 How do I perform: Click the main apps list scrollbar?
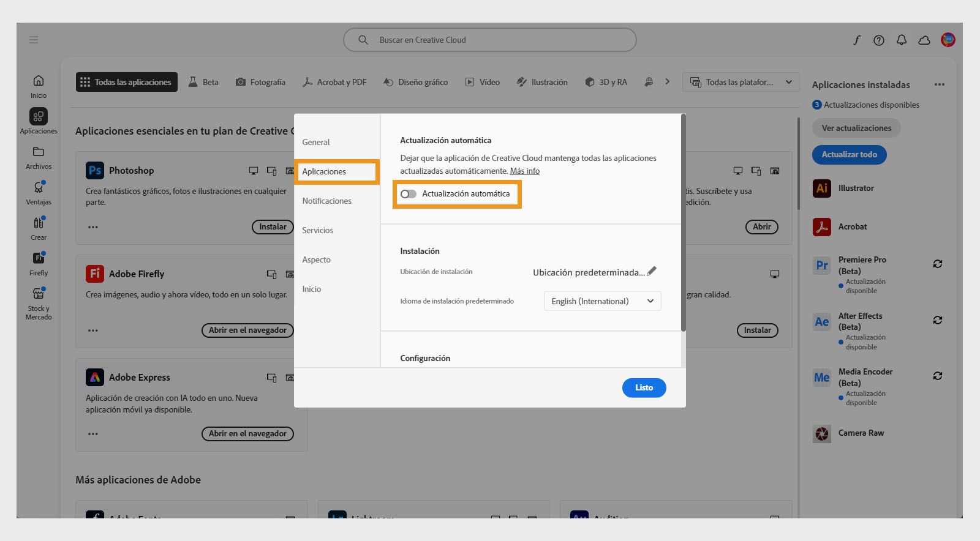(799, 164)
